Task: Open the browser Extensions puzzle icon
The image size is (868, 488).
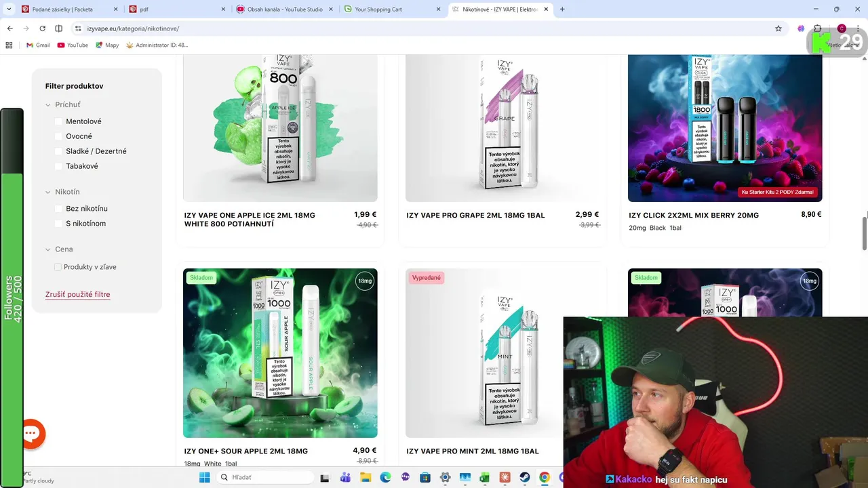Action: (818, 28)
